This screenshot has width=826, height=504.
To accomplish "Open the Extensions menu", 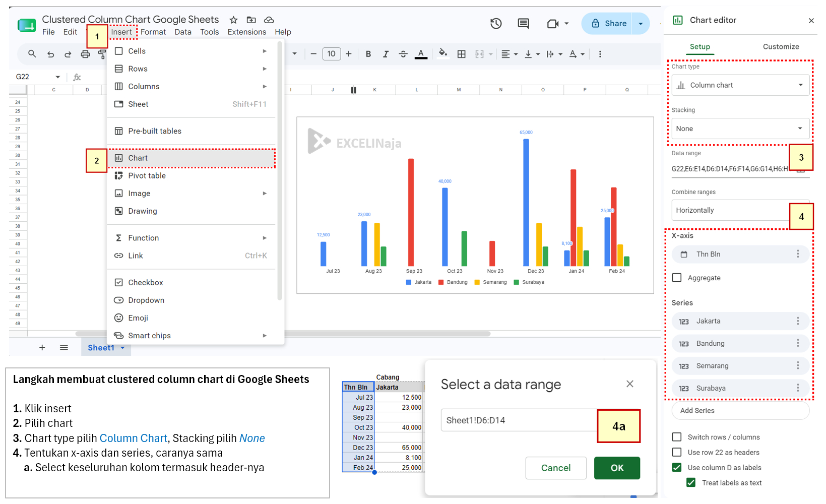I will (x=247, y=32).
